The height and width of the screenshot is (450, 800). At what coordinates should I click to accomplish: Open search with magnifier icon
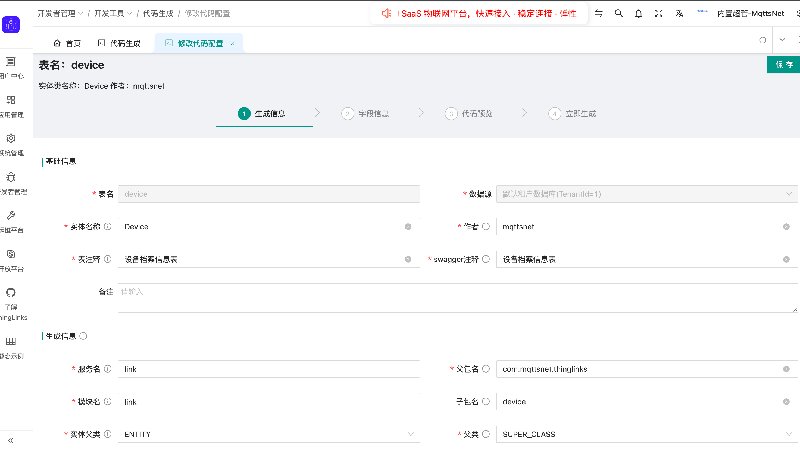(x=618, y=13)
